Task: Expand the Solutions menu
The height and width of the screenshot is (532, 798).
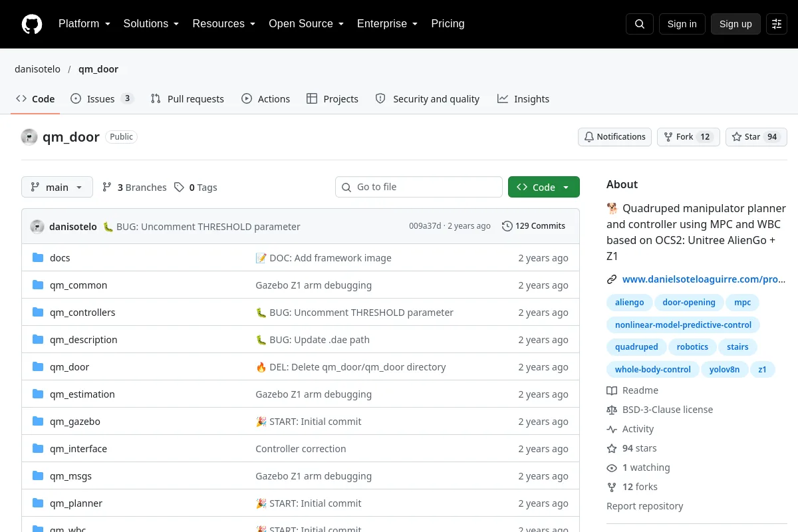Action: click(151, 24)
